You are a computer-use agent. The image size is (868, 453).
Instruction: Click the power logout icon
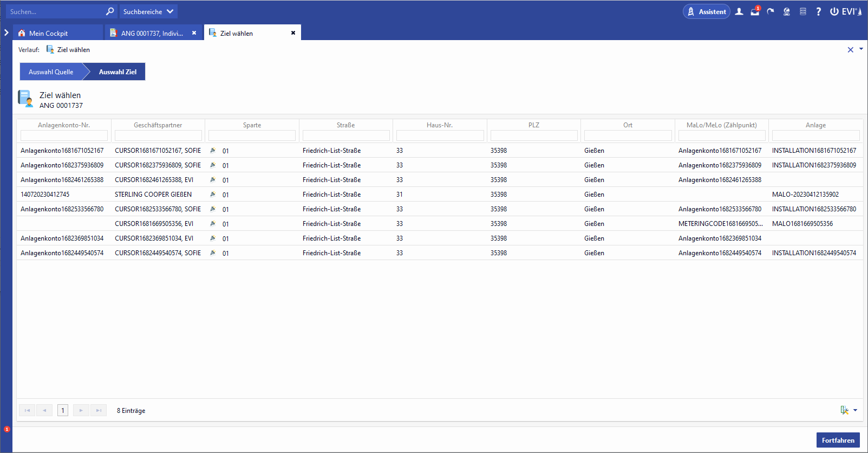pyautogui.click(x=834, y=11)
